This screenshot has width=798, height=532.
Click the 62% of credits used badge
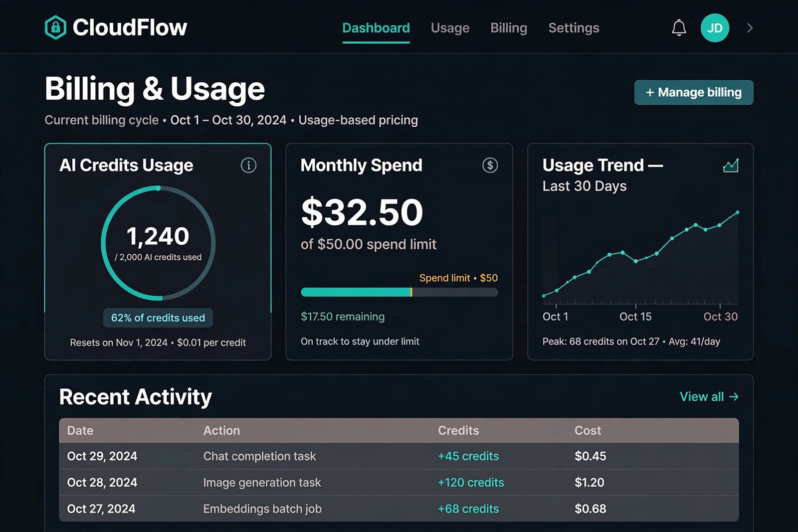point(158,318)
